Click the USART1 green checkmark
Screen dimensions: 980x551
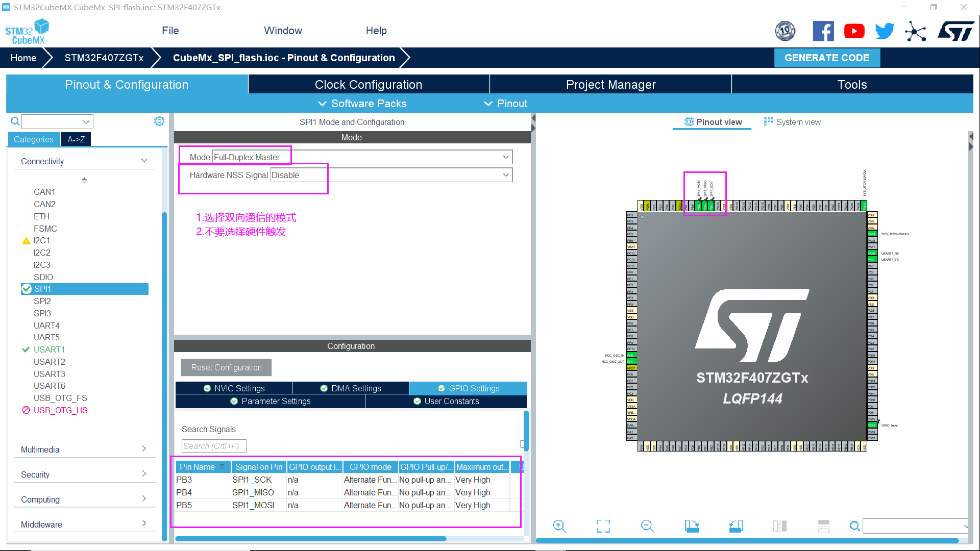26,349
